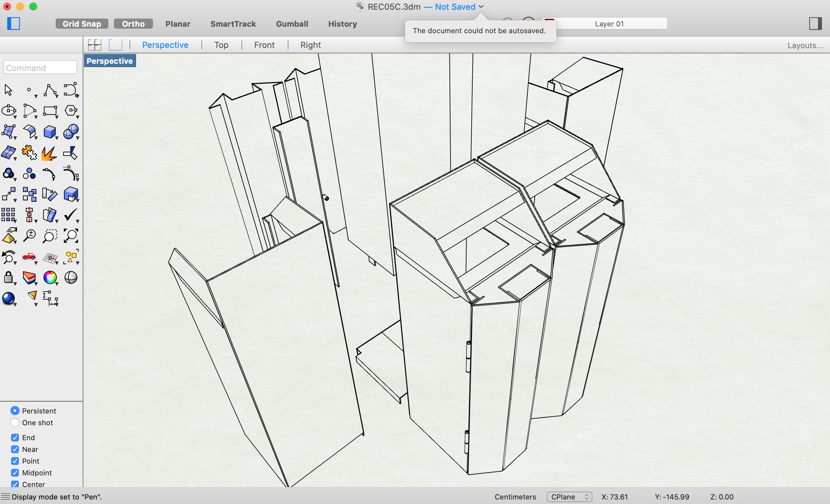Open the color wheel render tool

(x=50, y=278)
